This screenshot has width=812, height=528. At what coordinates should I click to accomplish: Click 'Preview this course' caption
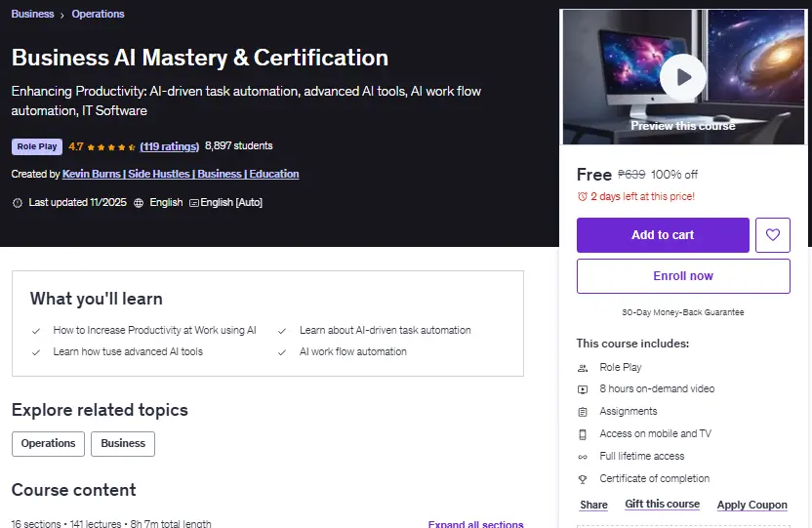point(683,126)
